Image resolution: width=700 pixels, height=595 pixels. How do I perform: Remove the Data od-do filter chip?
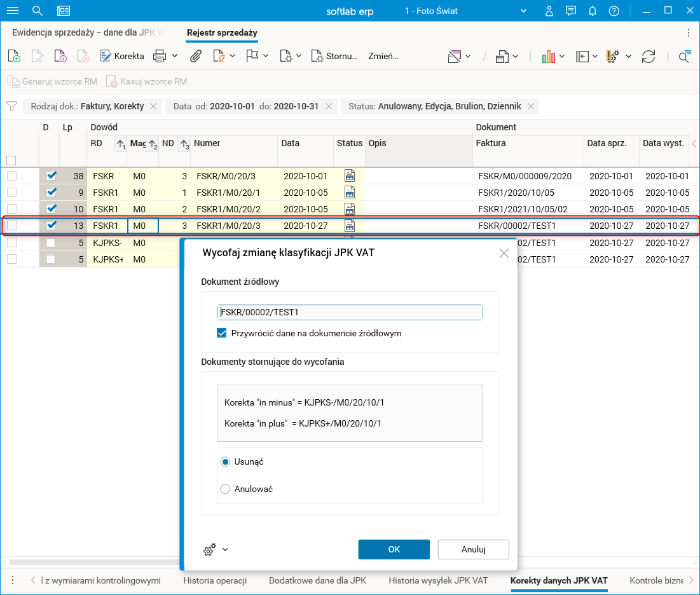coord(329,106)
